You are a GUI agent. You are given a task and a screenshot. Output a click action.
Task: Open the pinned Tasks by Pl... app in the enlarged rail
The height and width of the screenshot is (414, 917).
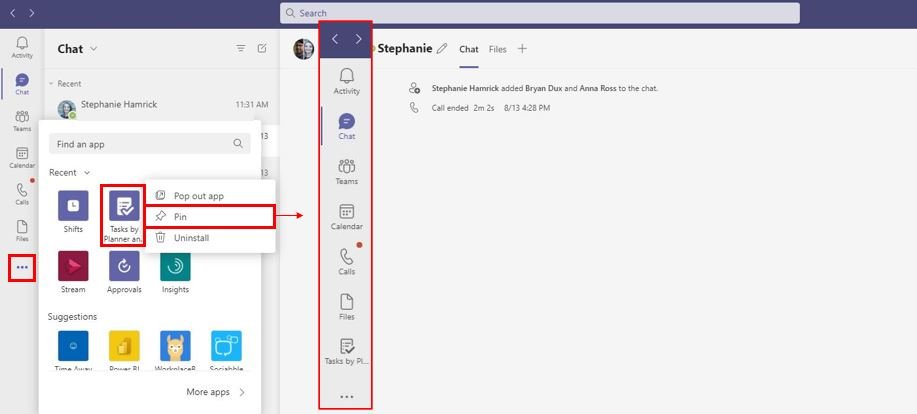[x=347, y=351]
